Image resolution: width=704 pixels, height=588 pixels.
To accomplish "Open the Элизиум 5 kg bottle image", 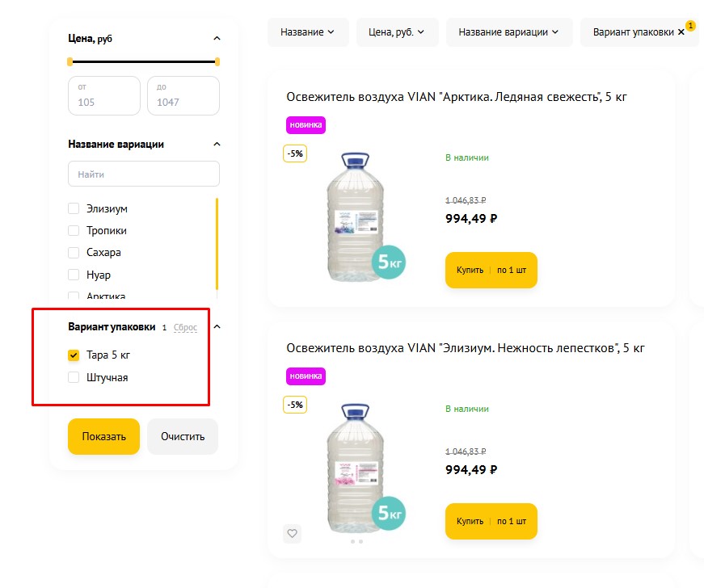I will pos(356,468).
